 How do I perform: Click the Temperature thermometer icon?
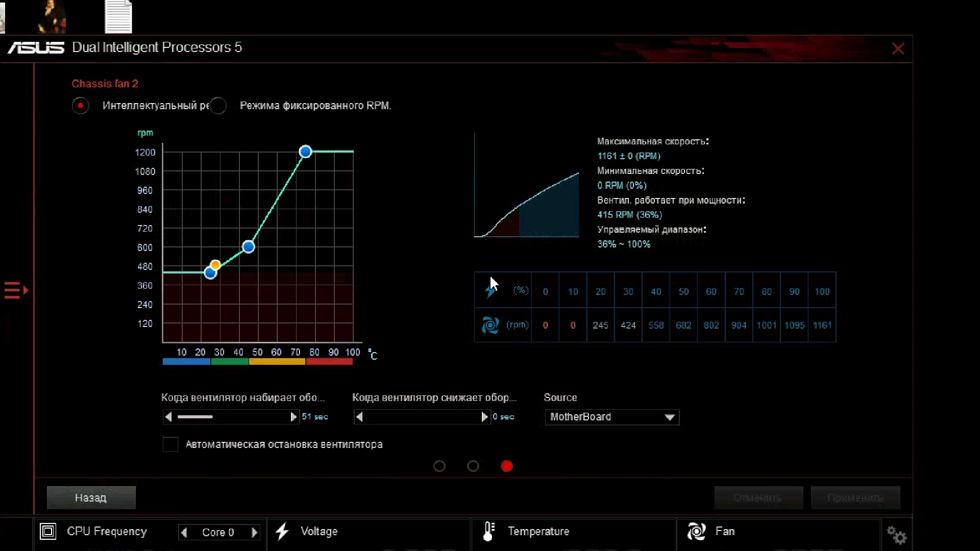pyautogui.click(x=488, y=532)
